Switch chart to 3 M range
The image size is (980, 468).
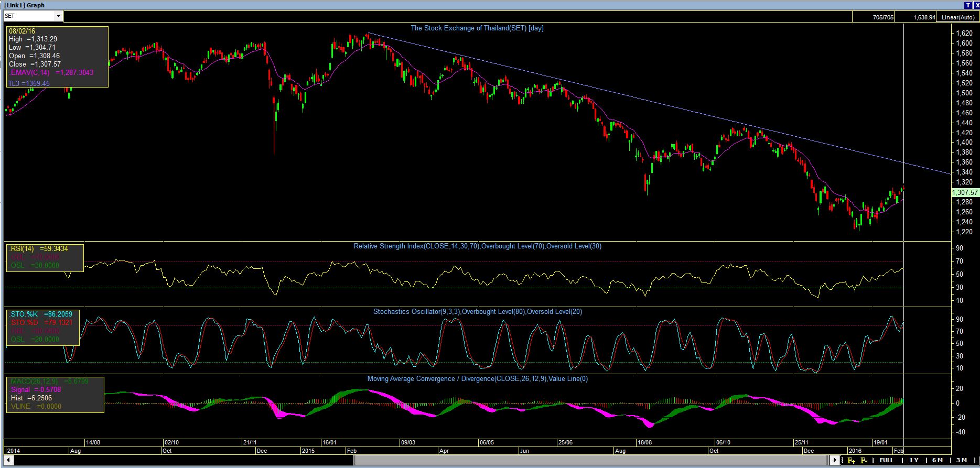pyautogui.click(x=961, y=460)
